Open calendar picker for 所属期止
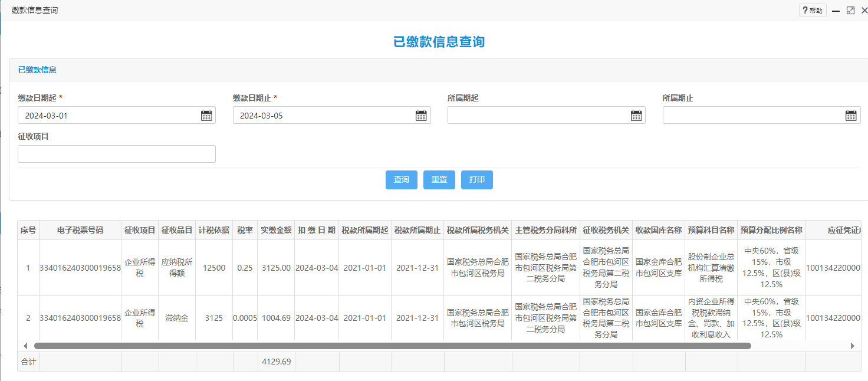Screen dimensions: 868x381 click(851, 116)
